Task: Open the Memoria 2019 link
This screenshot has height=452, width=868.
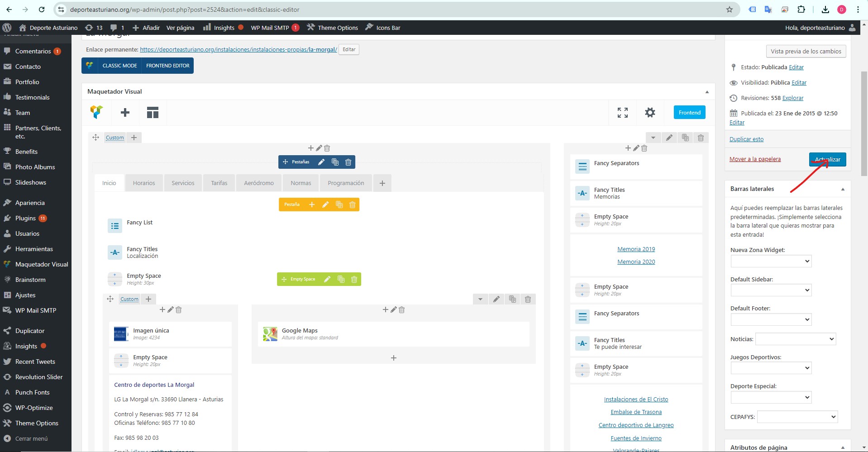Action: click(636, 249)
